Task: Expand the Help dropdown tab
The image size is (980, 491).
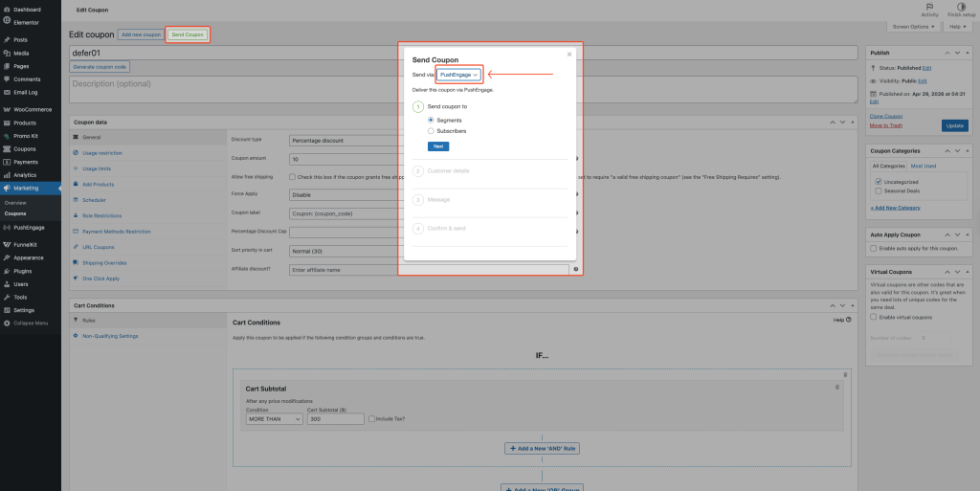Action: [957, 27]
